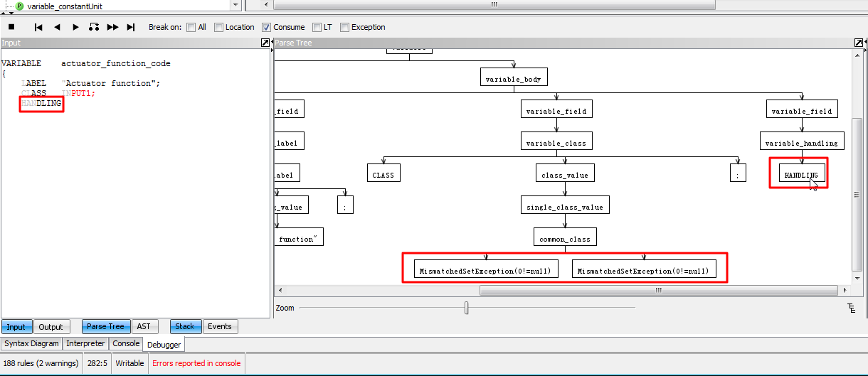The height and width of the screenshot is (376, 868).
Task: Go to end of debugging
Action: 131,27
